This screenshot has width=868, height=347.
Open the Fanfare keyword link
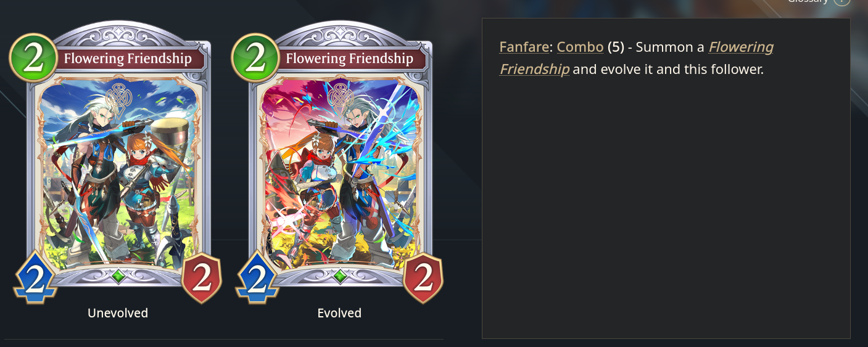[524, 47]
